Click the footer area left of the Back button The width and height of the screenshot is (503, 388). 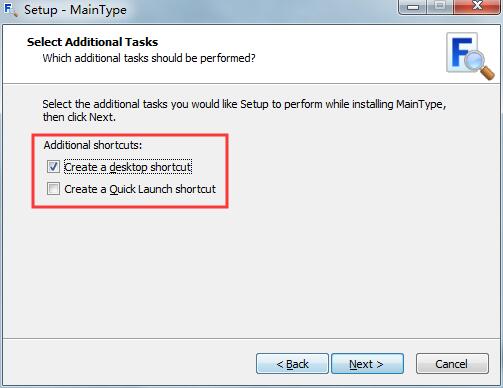click(129, 363)
